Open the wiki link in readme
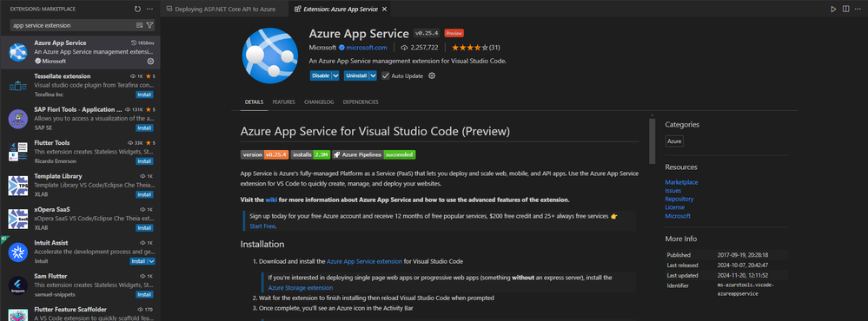The image size is (868, 321). tap(271, 200)
